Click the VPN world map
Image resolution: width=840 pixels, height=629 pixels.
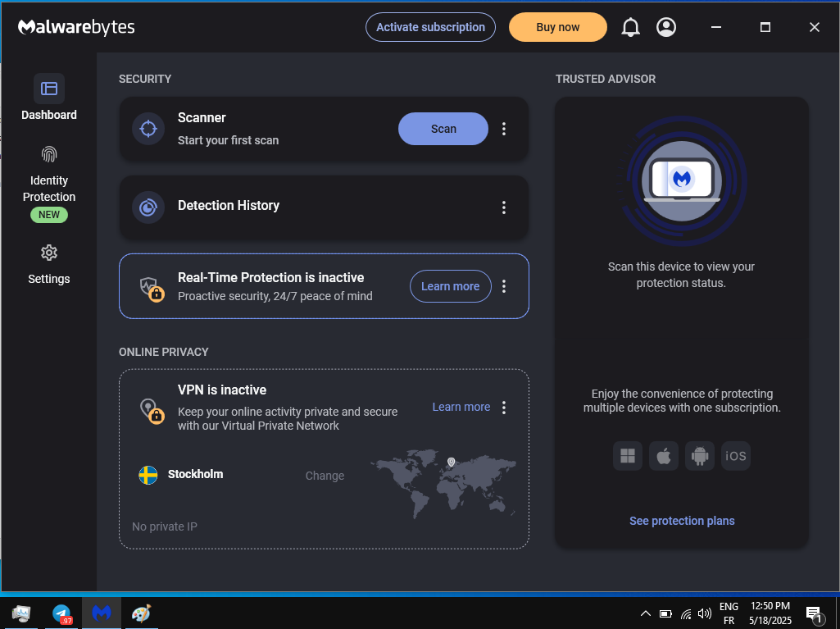443,484
